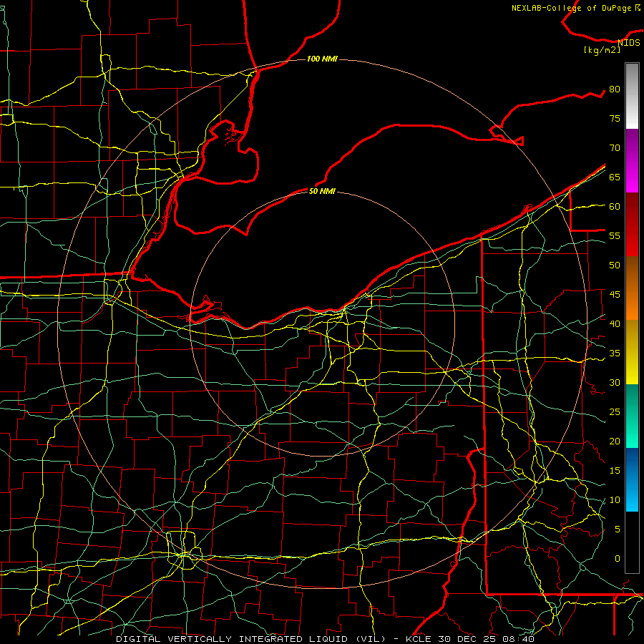Viewport: 644px width, 644px height.
Task: Click the 0 value at the scale bottom
Action: pyautogui.click(x=618, y=559)
